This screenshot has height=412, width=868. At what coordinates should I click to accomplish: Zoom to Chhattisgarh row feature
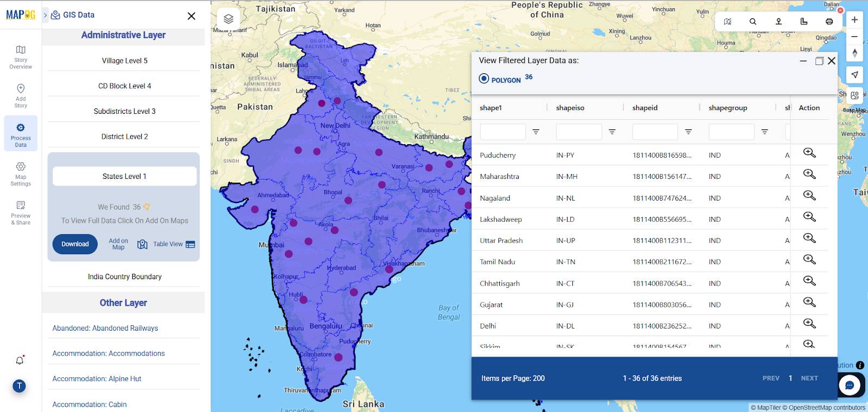(809, 281)
